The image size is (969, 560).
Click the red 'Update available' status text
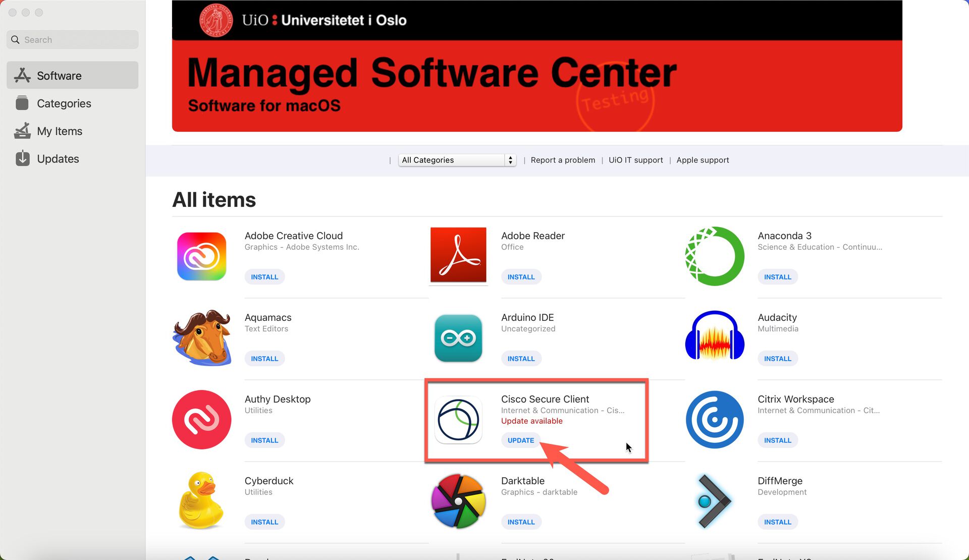531,421
